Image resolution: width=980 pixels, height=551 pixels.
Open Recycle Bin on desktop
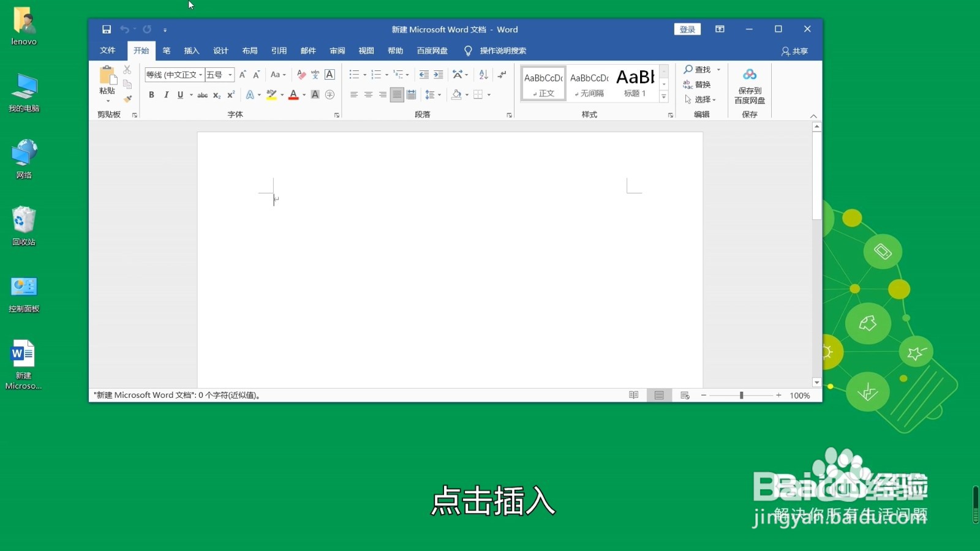click(24, 226)
